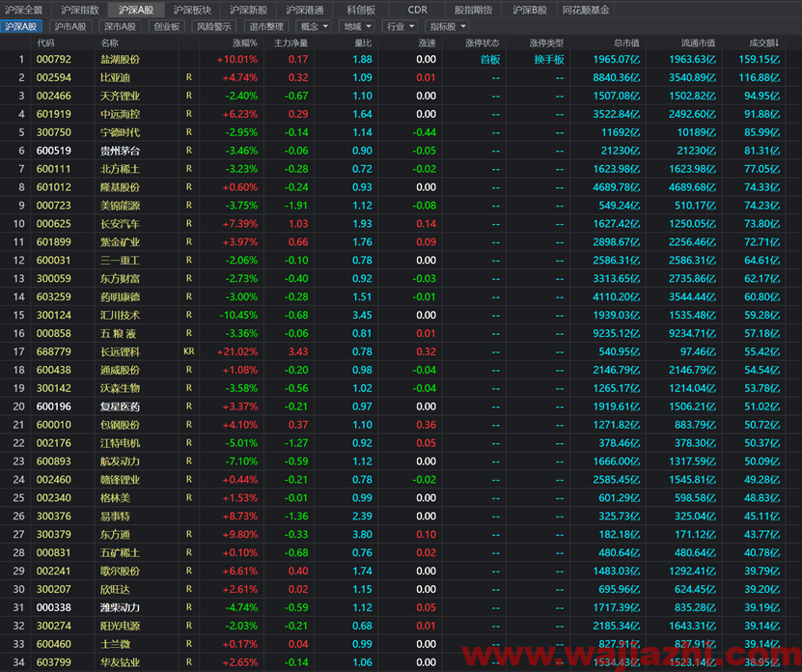The width and height of the screenshot is (802, 672).
Task: Click stock code 600438
Action: pyautogui.click(x=54, y=370)
